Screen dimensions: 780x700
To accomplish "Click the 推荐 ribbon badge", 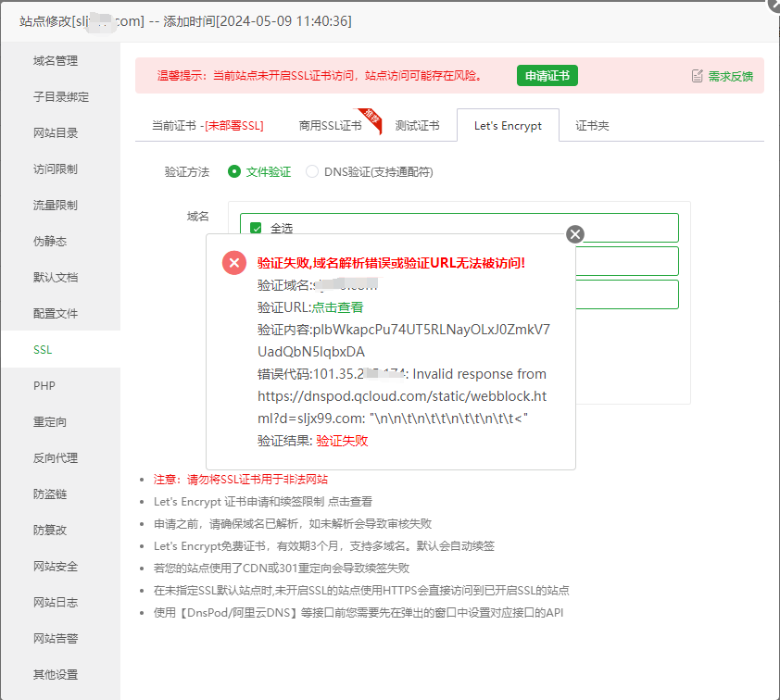I will (371, 119).
